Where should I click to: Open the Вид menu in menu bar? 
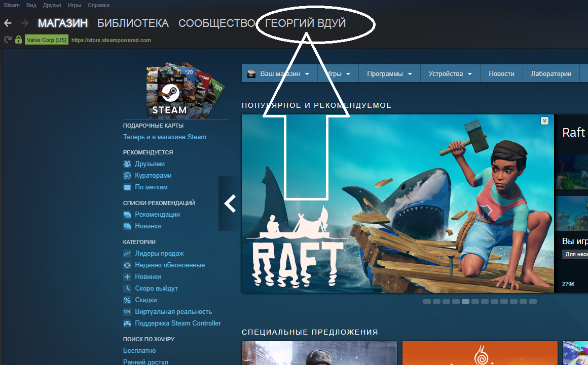coord(31,5)
